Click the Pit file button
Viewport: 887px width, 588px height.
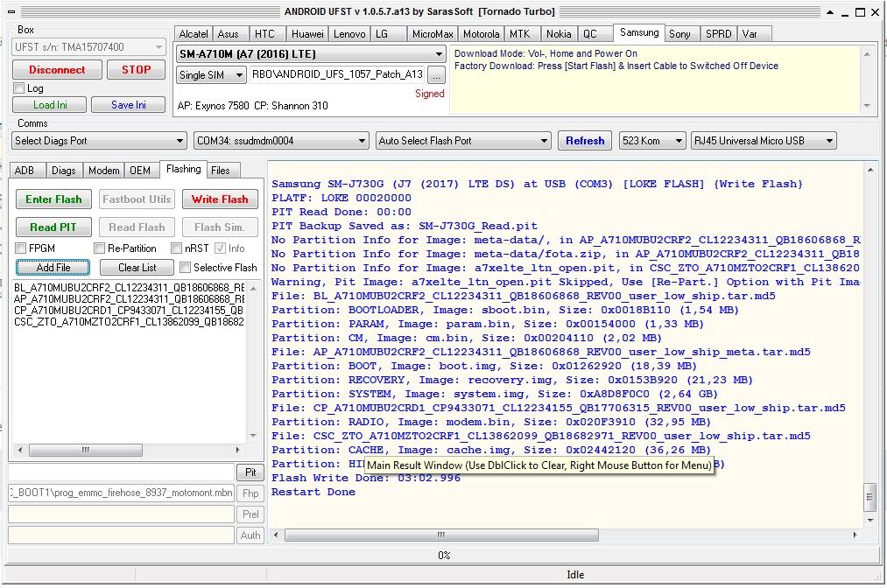point(250,472)
